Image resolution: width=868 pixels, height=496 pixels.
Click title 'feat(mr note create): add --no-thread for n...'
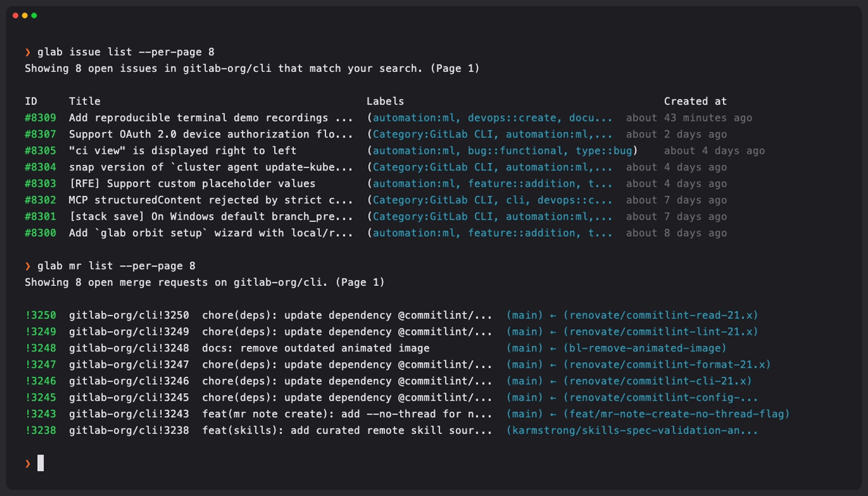pyautogui.click(x=347, y=414)
